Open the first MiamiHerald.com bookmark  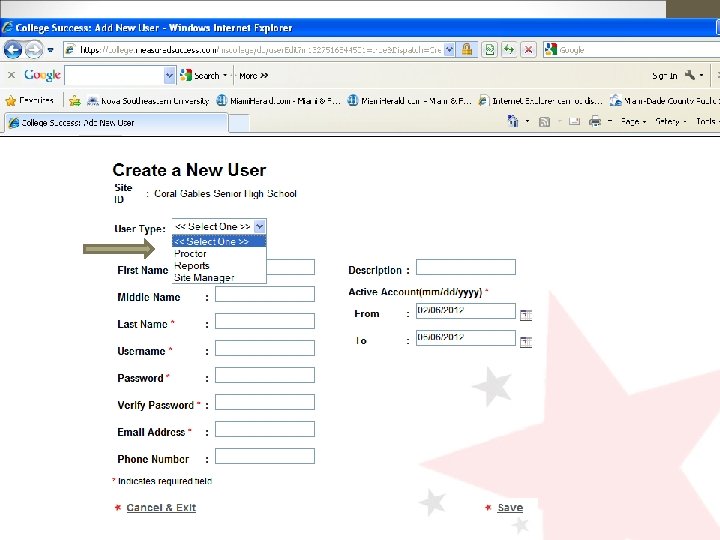278,101
